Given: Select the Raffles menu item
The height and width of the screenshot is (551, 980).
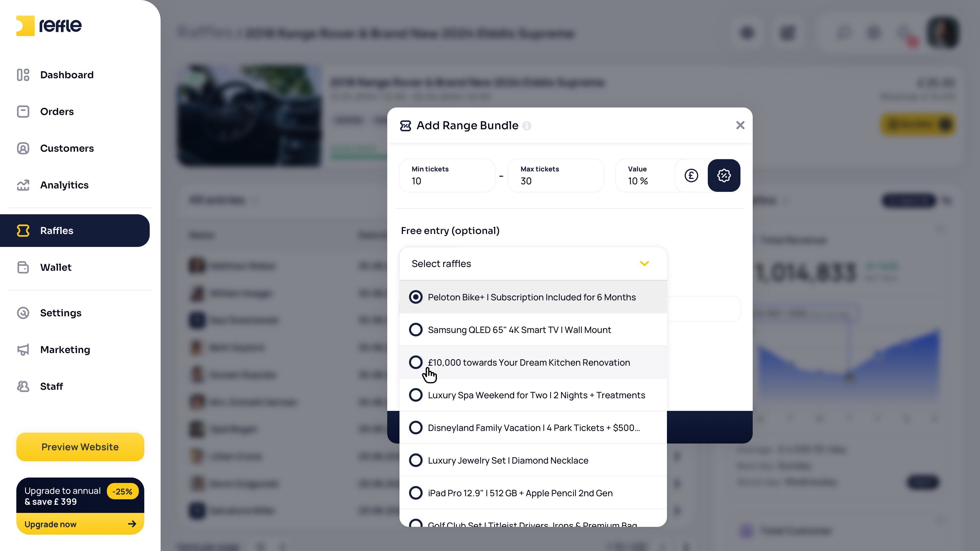Looking at the screenshot, I should pos(75,231).
